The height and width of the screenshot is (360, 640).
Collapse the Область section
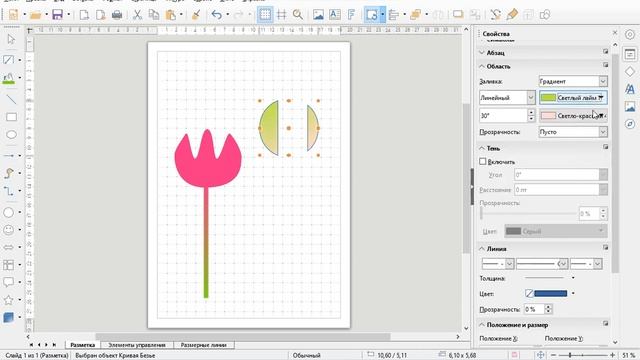point(482,66)
